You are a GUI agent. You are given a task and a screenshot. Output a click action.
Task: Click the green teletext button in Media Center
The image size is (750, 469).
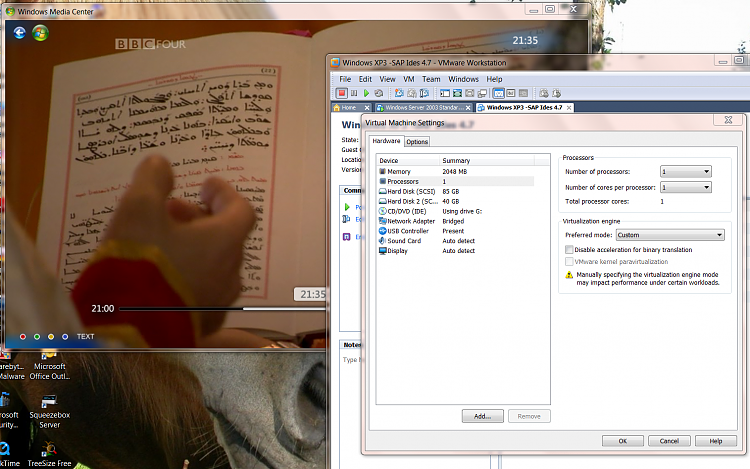[x=37, y=337]
